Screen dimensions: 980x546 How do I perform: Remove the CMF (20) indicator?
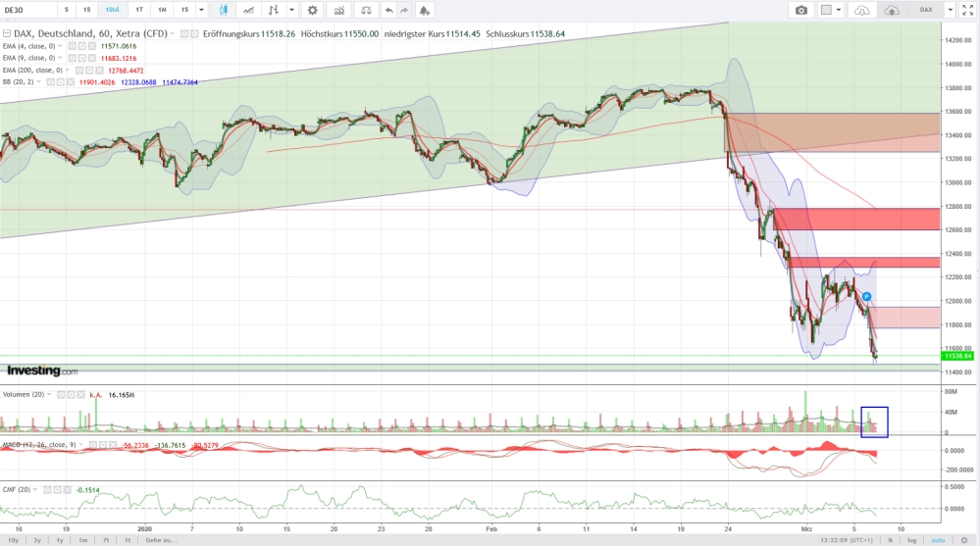click(x=67, y=490)
